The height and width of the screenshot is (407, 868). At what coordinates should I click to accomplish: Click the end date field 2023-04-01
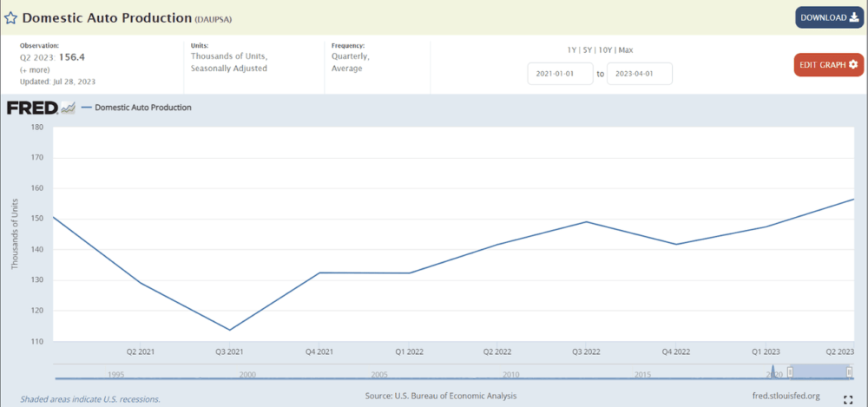click(x=640, y=74)
